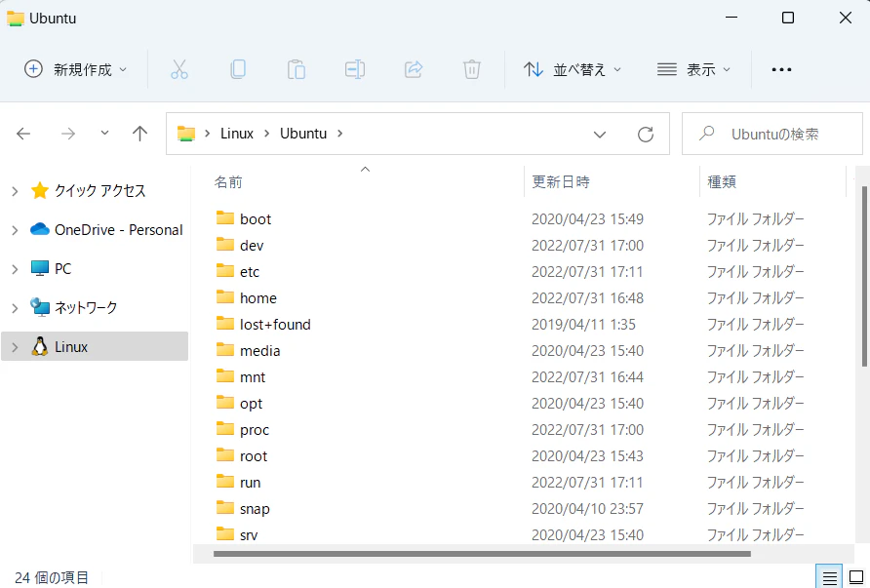Click the Ubuntuの検索 search field
The height and width of the screenshot is (588, 870).
coord(771,134)
